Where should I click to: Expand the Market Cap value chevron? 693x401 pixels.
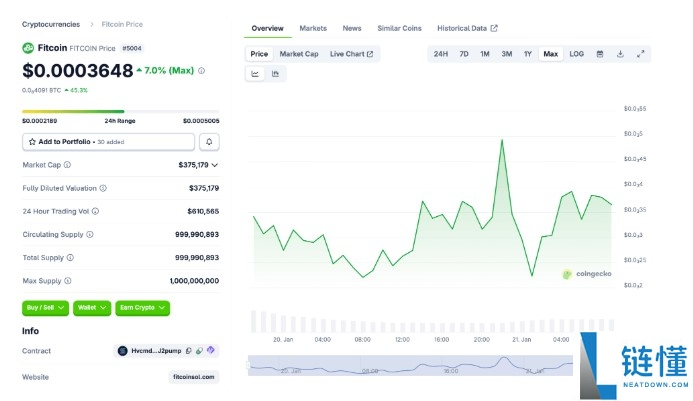215,165
